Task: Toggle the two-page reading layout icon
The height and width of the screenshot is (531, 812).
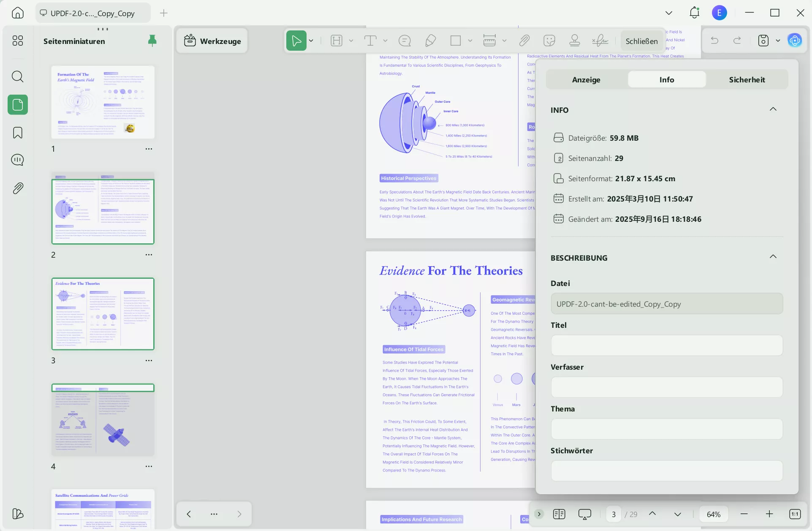Action: (x=559, y=514)
